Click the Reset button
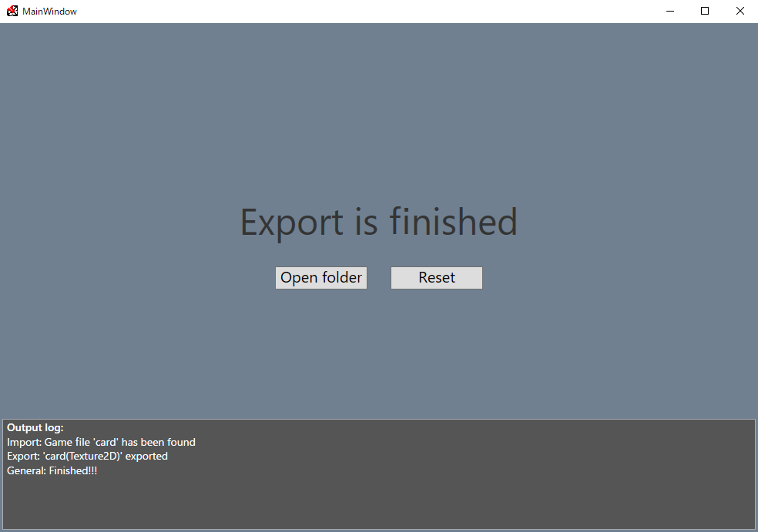 [x=437, y=278]
